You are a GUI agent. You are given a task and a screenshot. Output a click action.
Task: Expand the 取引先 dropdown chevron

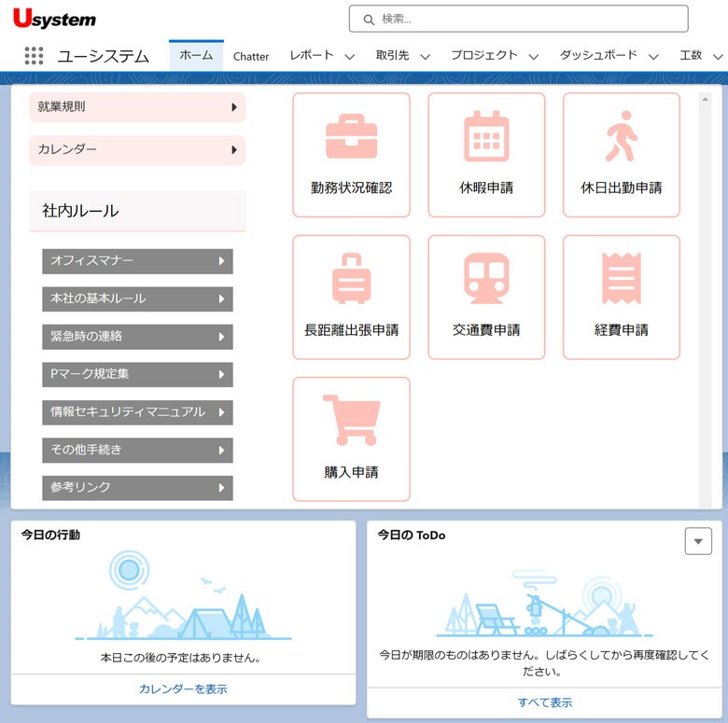click(425, 57)
